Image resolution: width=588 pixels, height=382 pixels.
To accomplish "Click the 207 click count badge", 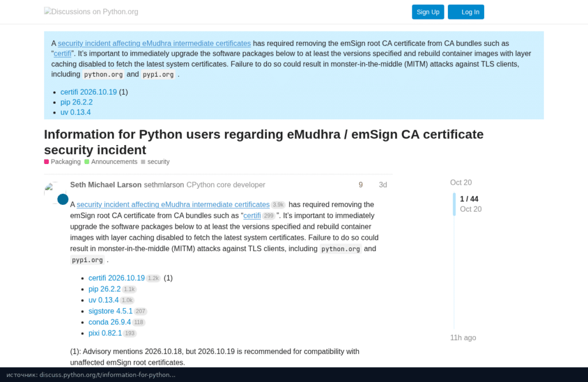I will tap(140, 311).
